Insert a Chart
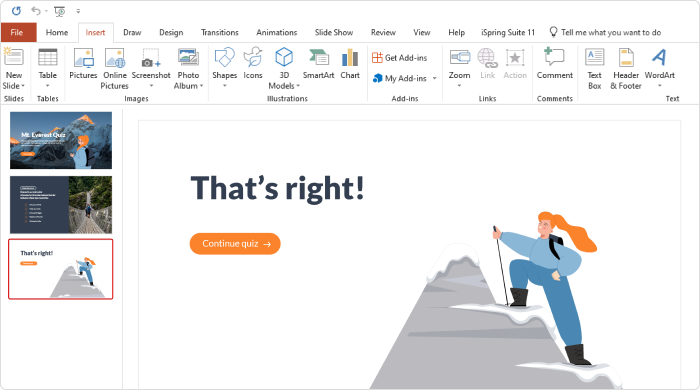Viewport: 700px width, 390px height. (x=350, y=64)
